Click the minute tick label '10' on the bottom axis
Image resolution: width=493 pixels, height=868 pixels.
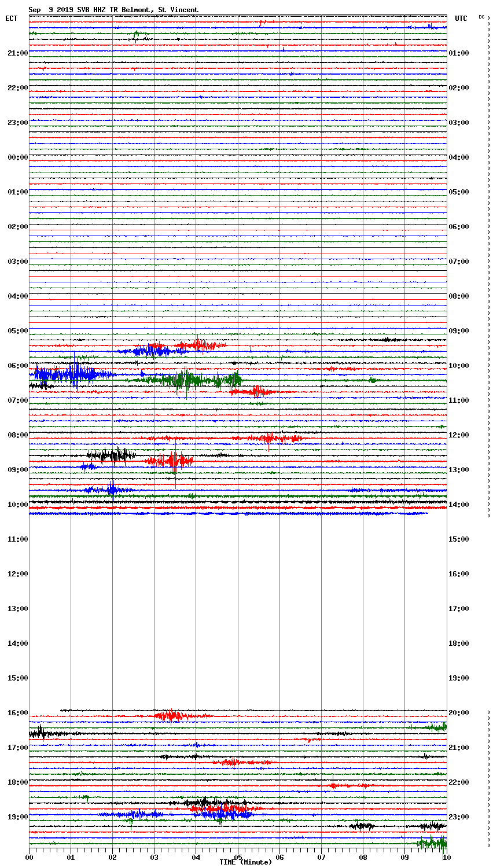[x=446, y=857]
